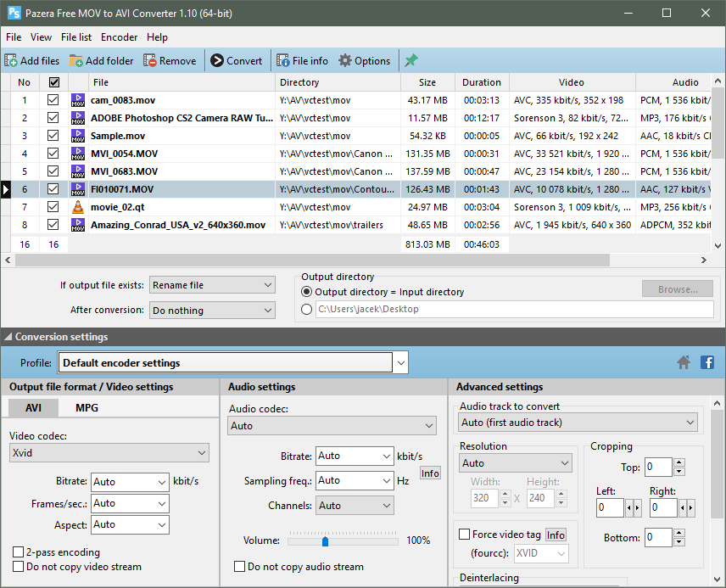Adjust the Volume slider handle
This screenshot has height=588, width=726.
[x=325, y=541]
